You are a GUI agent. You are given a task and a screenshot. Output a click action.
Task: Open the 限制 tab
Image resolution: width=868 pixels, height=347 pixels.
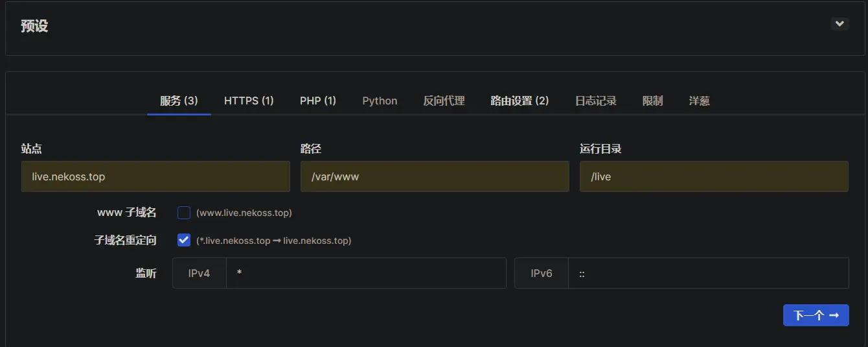[x=652, y=101]
